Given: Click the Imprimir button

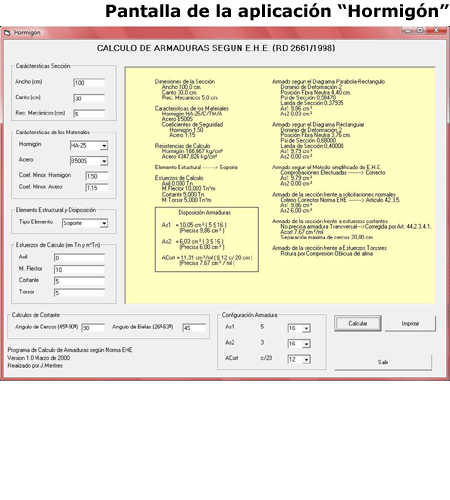Looking at the screenshot, I should tap(410, 323).
